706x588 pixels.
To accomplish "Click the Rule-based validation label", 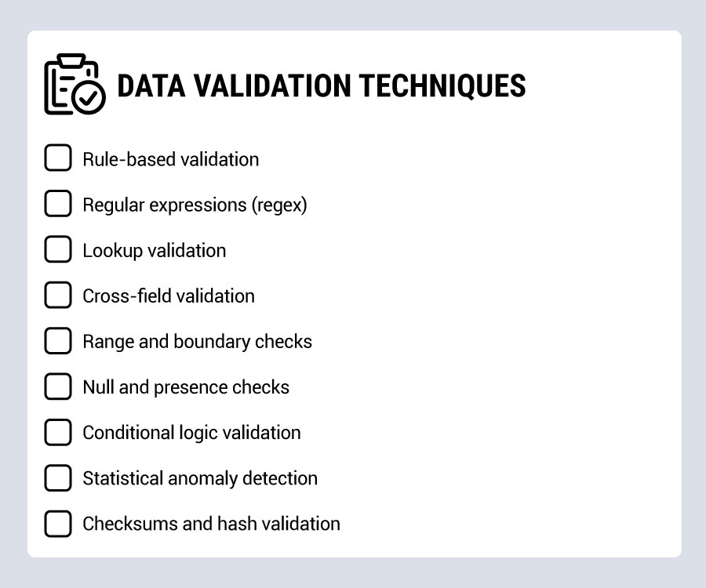I will [x=171, y=159].
